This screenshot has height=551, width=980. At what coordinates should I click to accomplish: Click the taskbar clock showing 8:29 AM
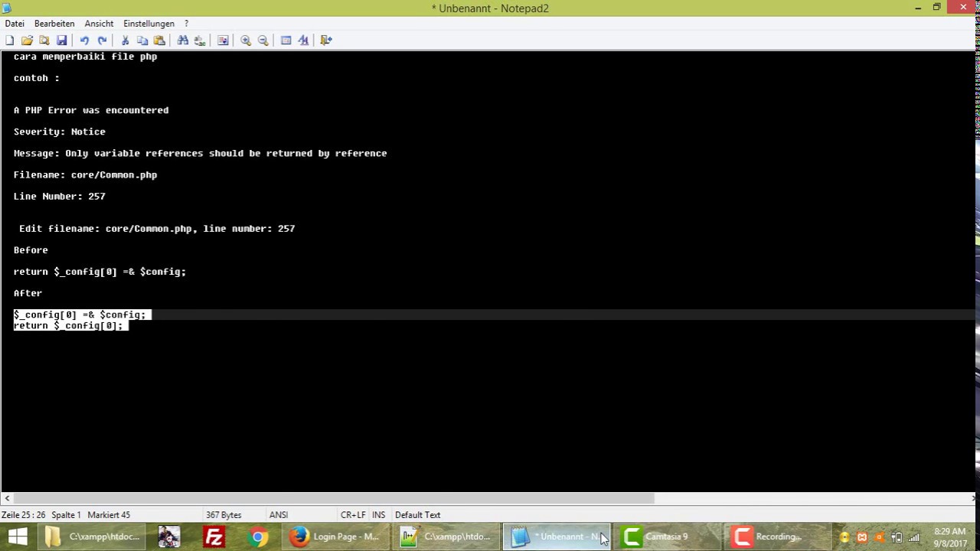[x=950, y=537]
